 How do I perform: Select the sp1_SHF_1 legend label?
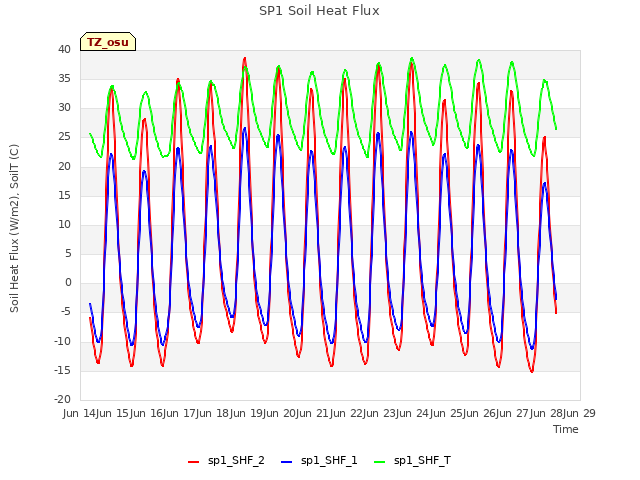coord(329,461)
